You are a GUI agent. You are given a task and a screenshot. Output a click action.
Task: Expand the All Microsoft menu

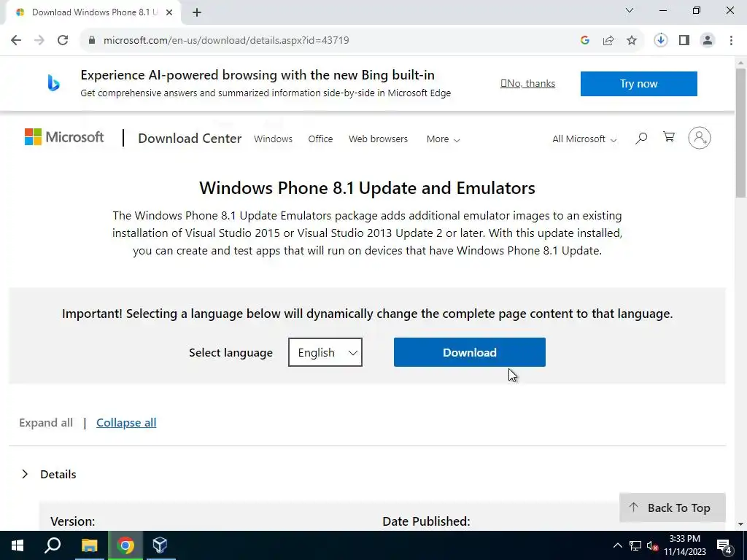pyautogui.click(x=584, y=139)
